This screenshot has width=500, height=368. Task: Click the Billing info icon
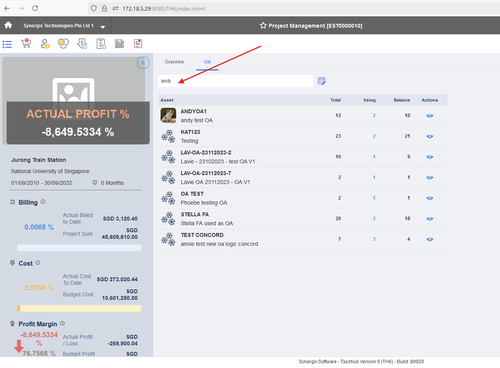[43, 202]
